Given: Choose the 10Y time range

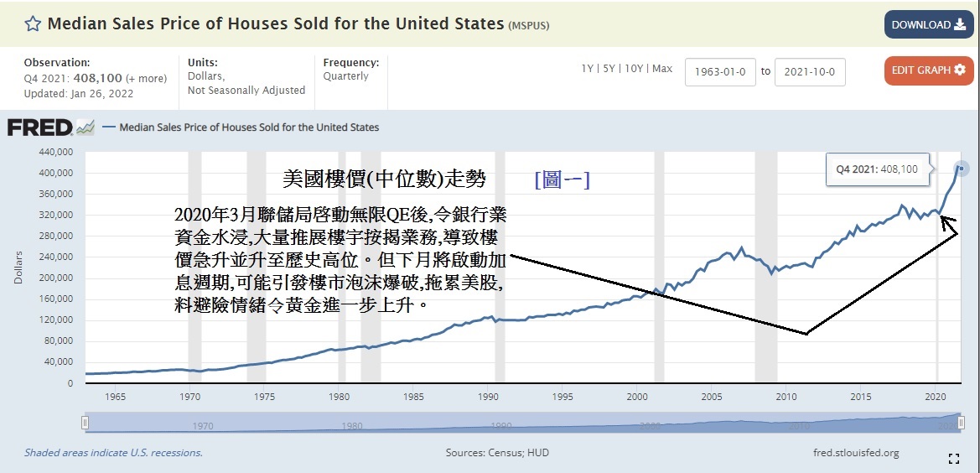Looking at the screenshot, I should tap(635, 69).
